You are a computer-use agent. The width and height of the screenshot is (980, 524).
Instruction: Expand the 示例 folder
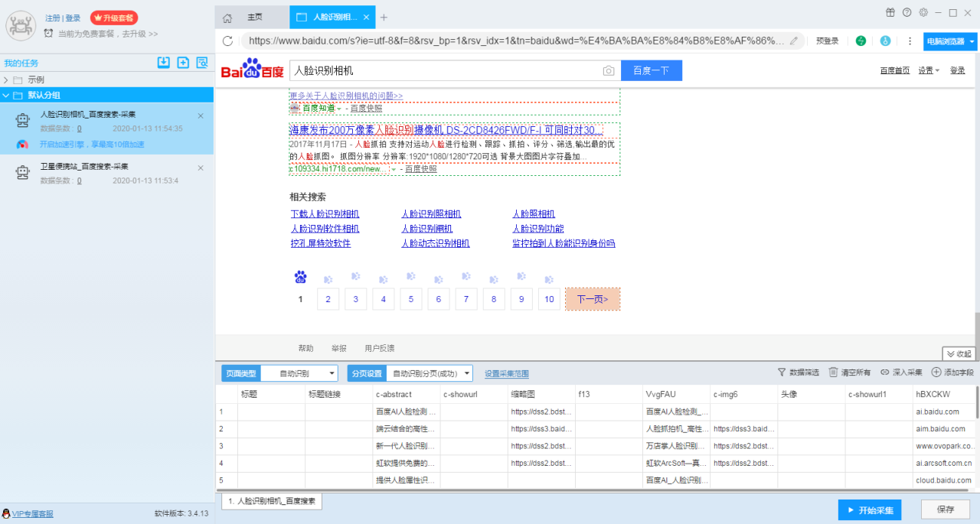(6, 80)
